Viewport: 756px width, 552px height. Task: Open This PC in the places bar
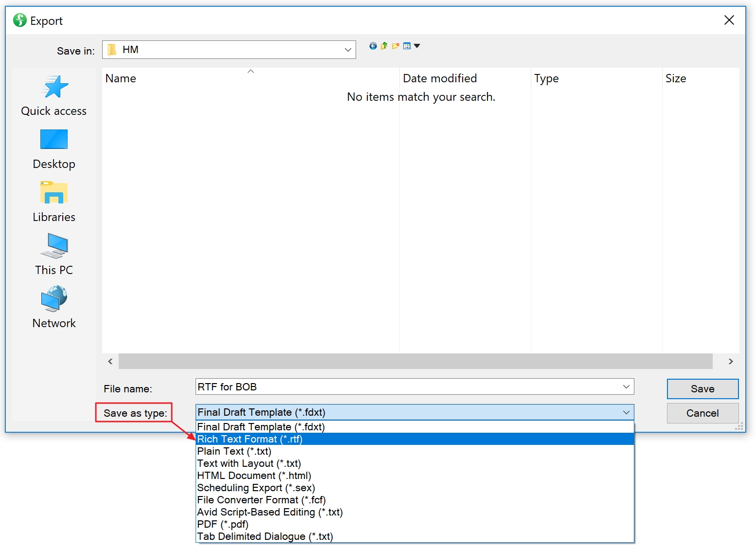click(54, 254)
